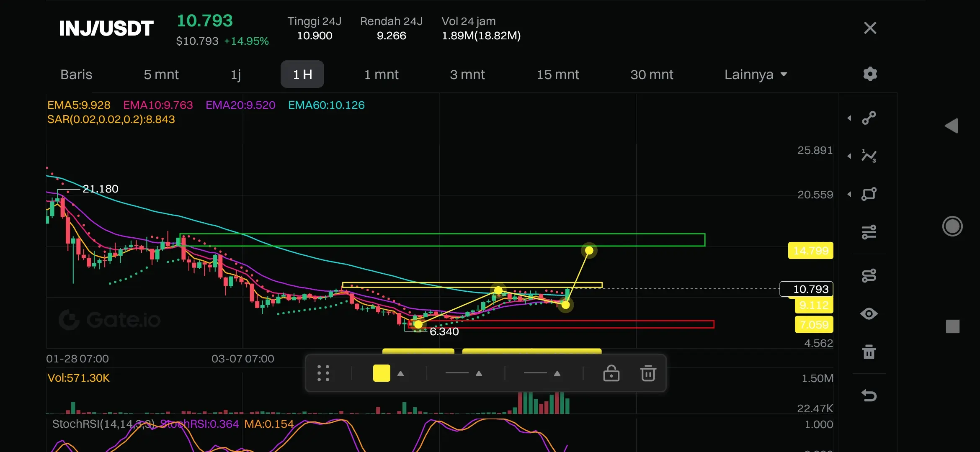Screen dimensions: 980x452
Task: Tap the EMA10:9.763 indicator label
Action: click(158, 105)
